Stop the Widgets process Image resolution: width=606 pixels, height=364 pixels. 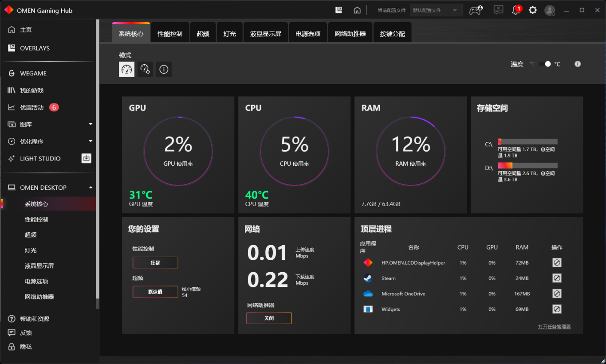(x=557, y=309)
